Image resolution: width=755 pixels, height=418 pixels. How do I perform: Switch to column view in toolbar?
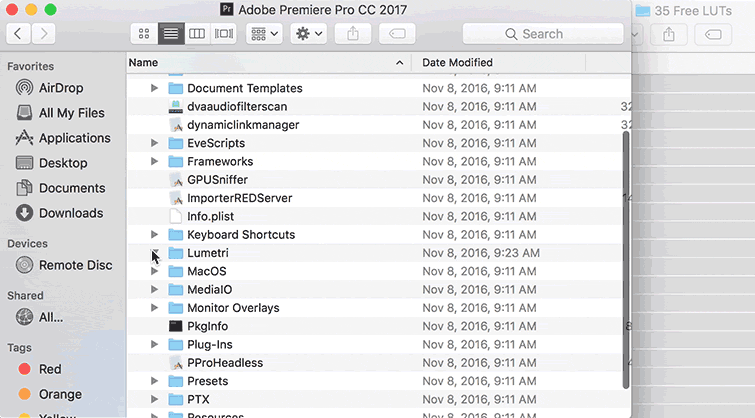197,34
